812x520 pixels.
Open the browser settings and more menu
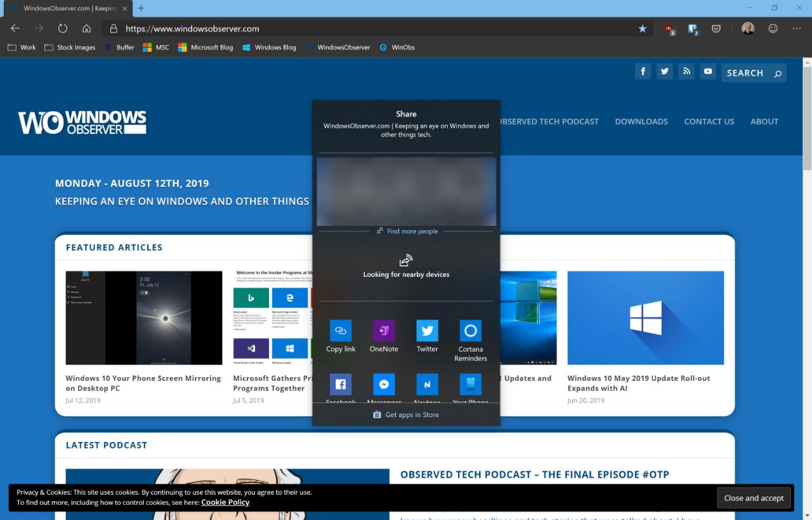coord(797,29)
